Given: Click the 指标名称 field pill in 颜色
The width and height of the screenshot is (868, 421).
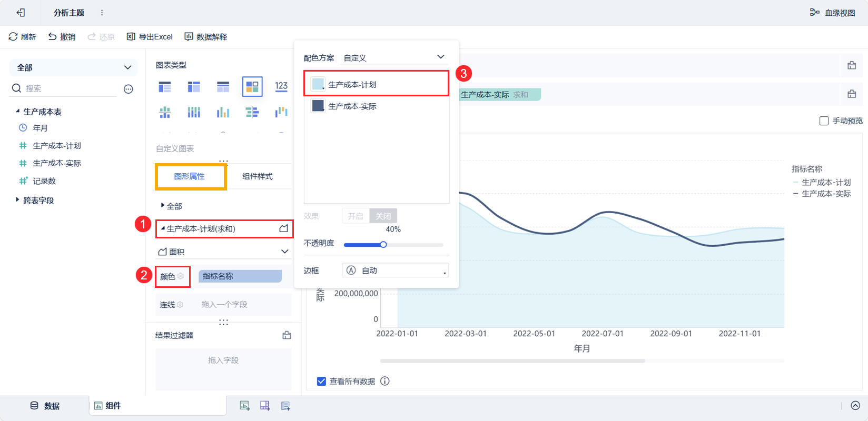Looking at the screenshot, I should point(240,276).
